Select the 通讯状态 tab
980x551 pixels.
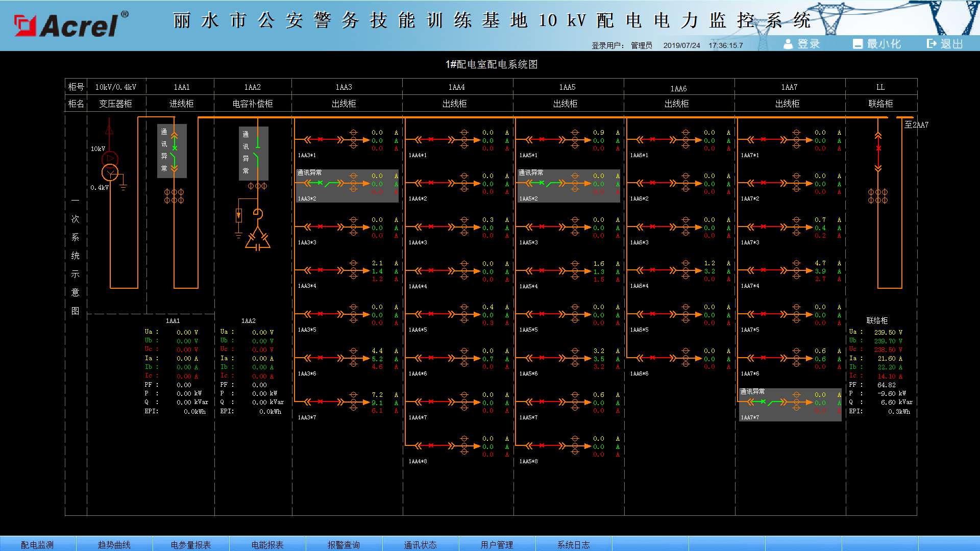coord(420,544)
